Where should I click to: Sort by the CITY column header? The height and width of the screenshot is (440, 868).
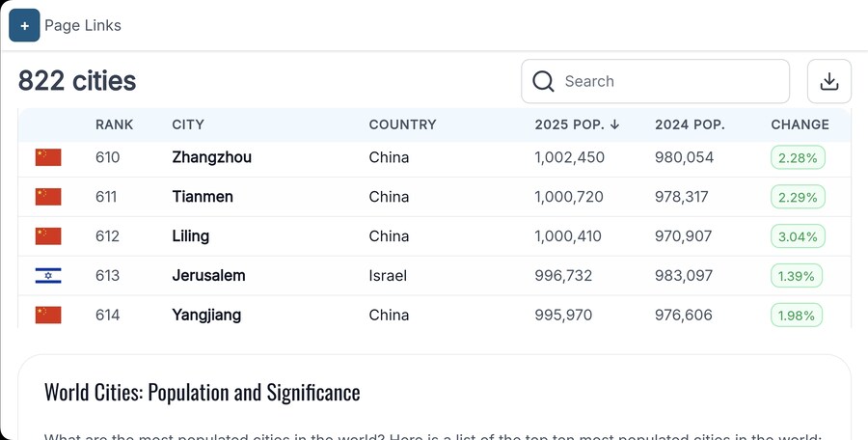coord(188,124)
